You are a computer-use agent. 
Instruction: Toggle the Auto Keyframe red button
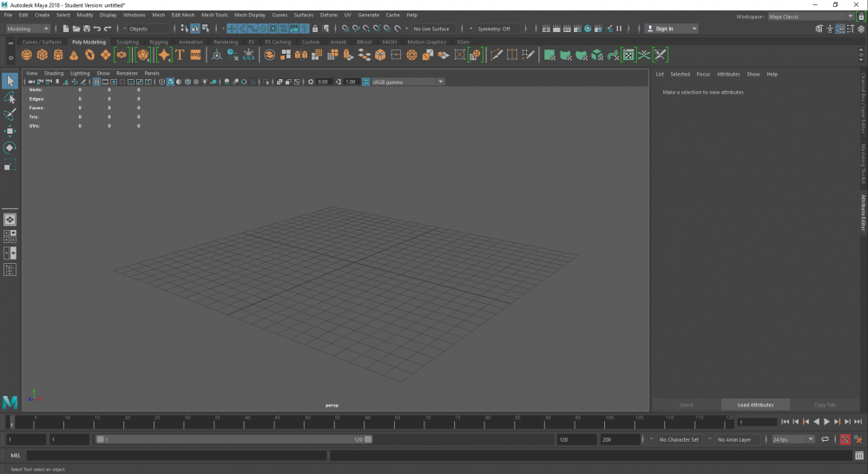[x=845, y=439]
